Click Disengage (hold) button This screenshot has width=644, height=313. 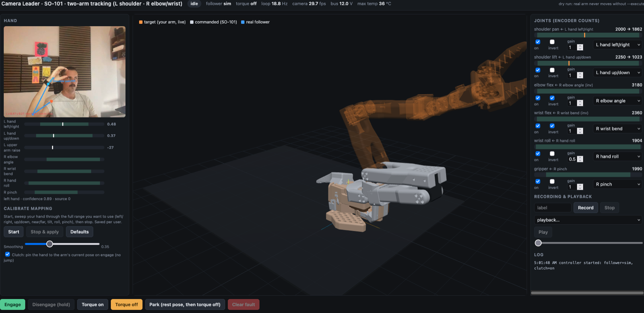tap(51, 305)
